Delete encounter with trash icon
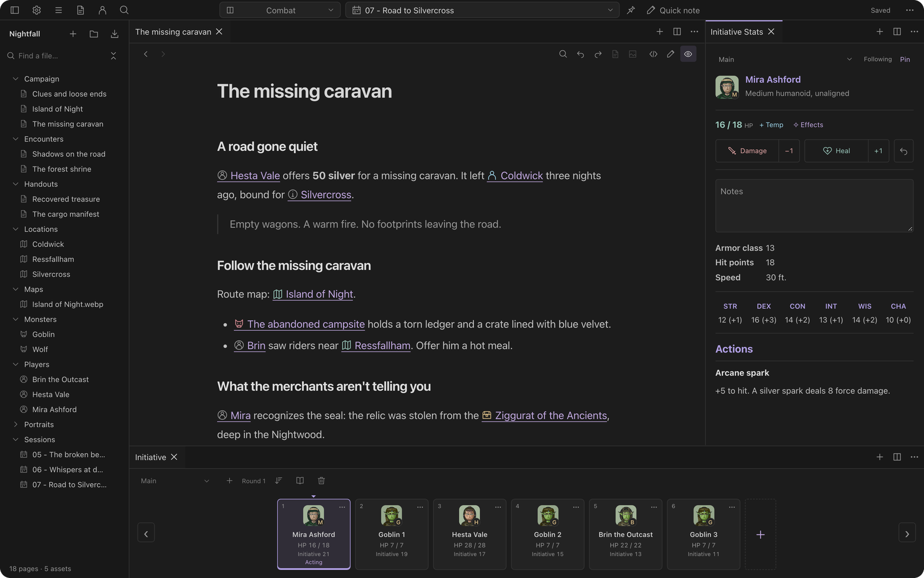 coord(321,480)
